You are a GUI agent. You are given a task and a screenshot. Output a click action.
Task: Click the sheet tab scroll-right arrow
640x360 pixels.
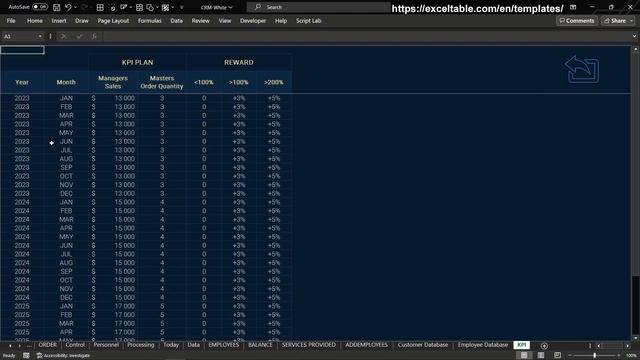pos(20,346)
